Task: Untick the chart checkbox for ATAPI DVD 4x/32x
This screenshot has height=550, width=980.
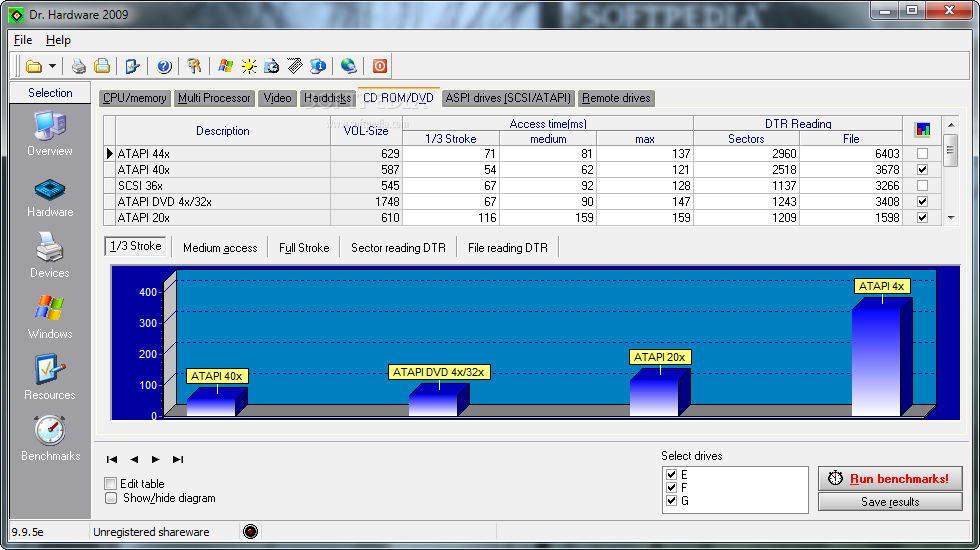Action: coord(922,201)
